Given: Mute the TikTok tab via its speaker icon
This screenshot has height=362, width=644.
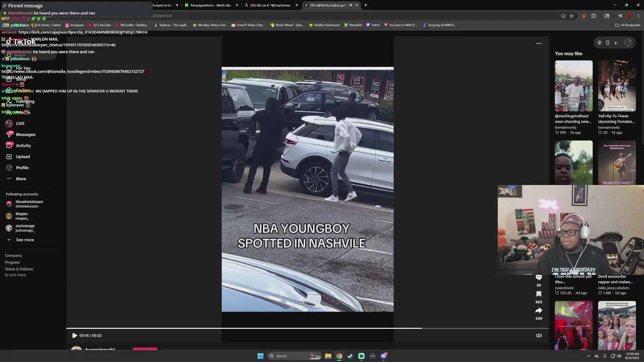Looking at the screenshot, I should tap(351, 5).
